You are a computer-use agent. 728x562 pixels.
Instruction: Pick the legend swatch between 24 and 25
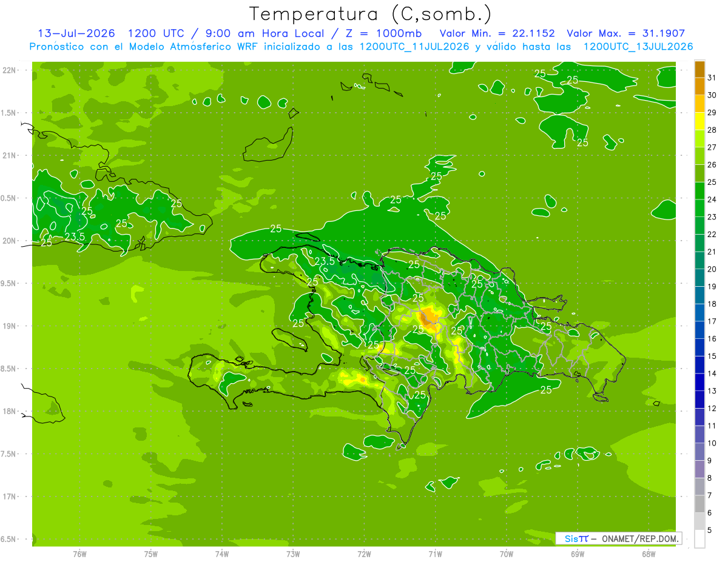tap(699, 191)
